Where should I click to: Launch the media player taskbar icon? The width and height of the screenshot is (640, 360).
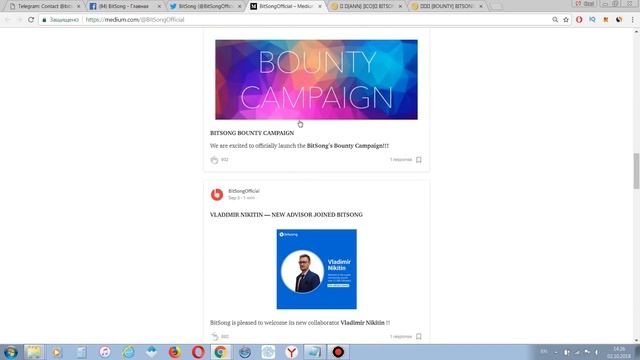tap(57, 352)
